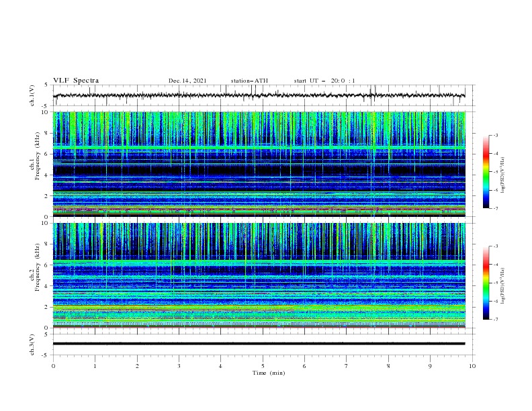Click the "ch.1(V)" waveform axis label
The width and height of the screenshot is (532, 411).
[x=32, y=95]
